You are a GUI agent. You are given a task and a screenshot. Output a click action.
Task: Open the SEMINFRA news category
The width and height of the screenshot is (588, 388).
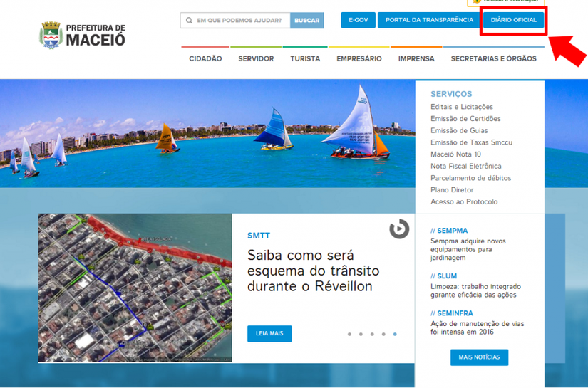[x=451, y=313]
